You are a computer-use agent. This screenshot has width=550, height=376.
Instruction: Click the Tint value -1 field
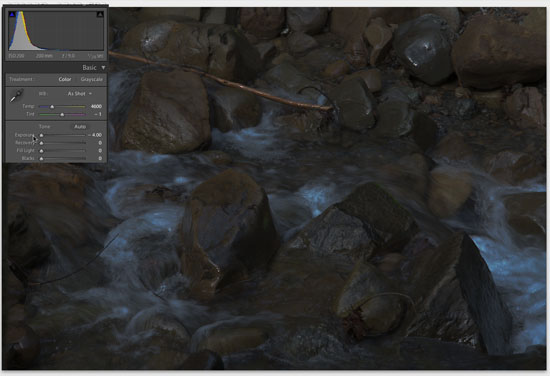(98, 114)
